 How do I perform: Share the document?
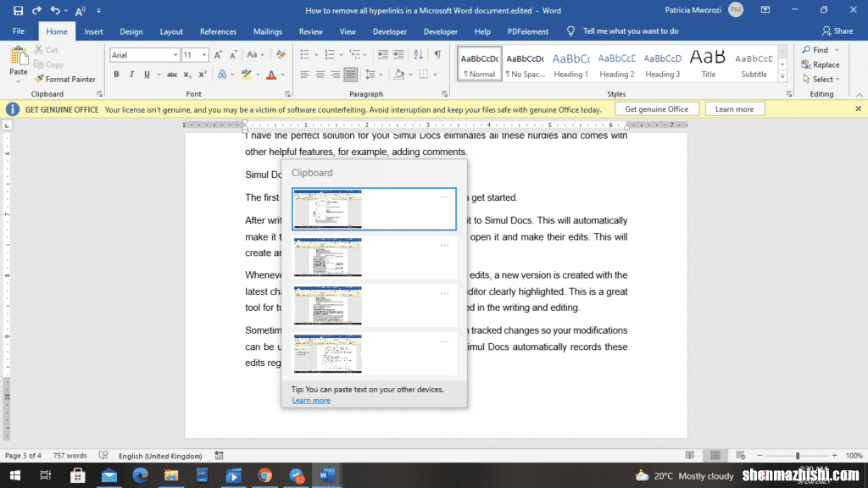[x=837, y=31]
